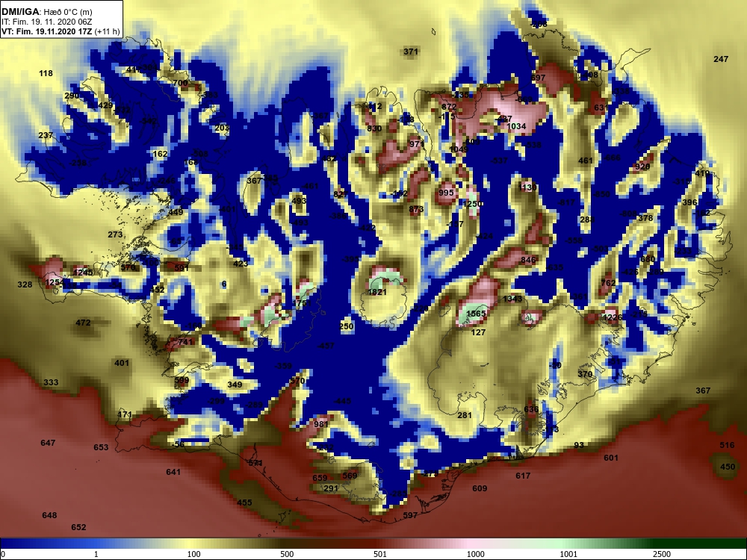Click the map value '995'
This screenshot has height=560, width=747.
[x=446, y=193]
